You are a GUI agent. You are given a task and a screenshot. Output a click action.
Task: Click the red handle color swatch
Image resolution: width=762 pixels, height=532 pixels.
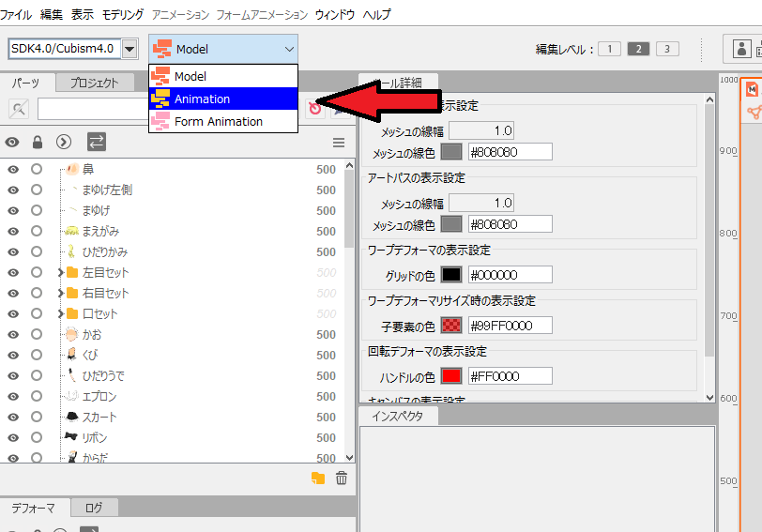pos(451,376)
